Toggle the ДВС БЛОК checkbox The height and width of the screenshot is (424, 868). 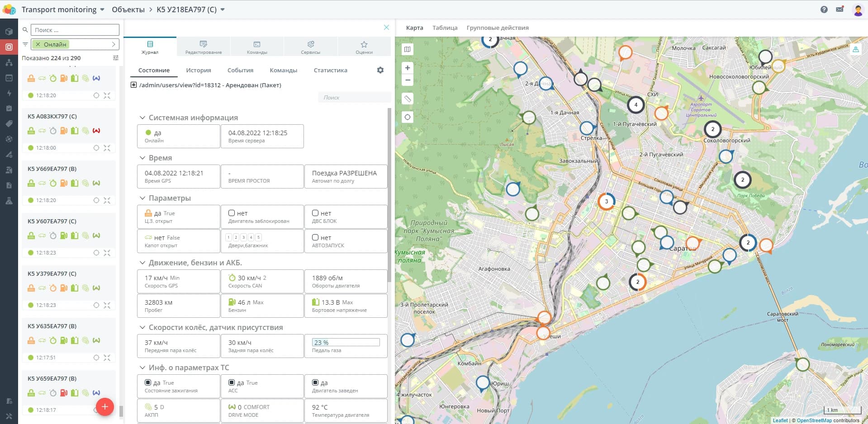315,213
